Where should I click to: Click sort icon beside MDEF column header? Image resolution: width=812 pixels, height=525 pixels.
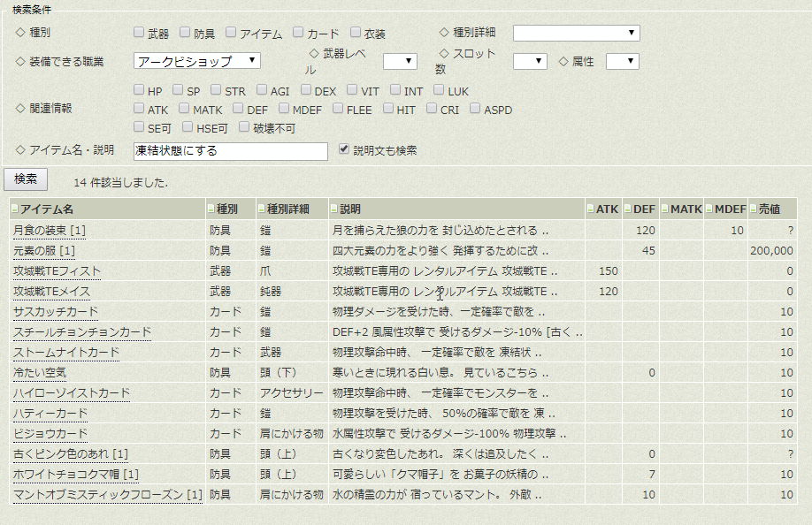[x=709, y=209]
